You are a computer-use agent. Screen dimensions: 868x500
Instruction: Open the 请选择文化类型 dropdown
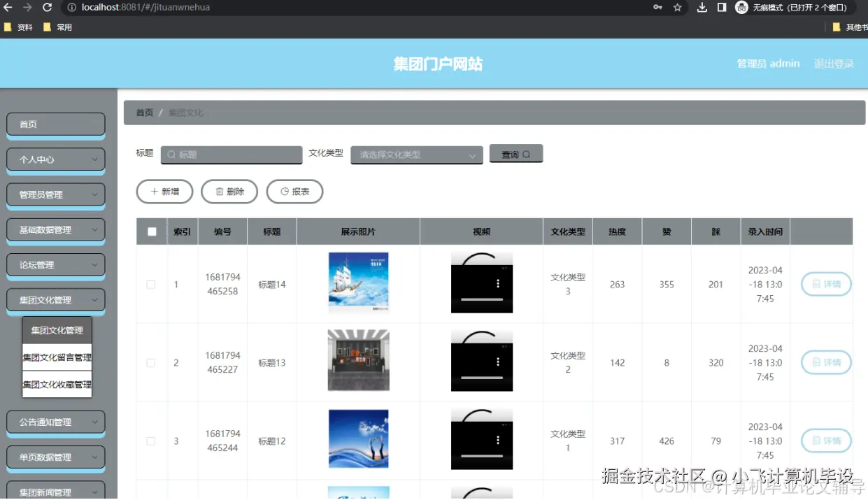417,155
